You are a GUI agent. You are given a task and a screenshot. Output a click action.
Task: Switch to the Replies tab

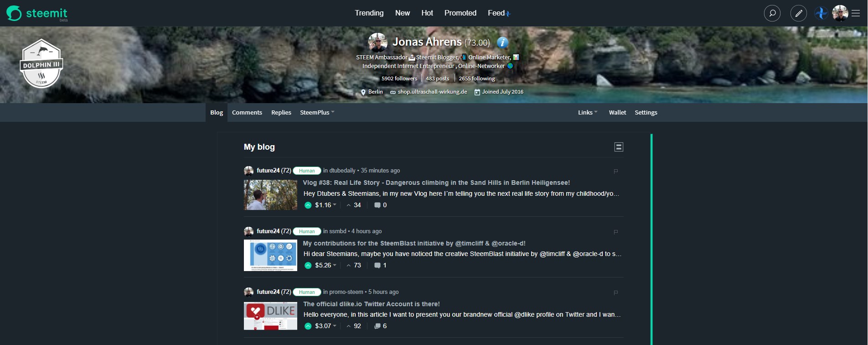(281, 113)
